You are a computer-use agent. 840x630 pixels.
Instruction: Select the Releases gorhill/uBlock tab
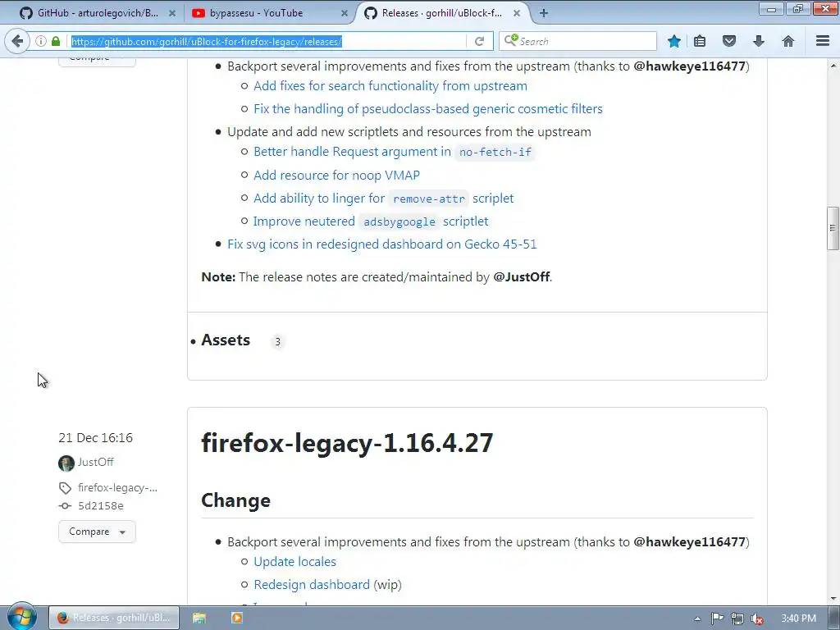point(442,13)
